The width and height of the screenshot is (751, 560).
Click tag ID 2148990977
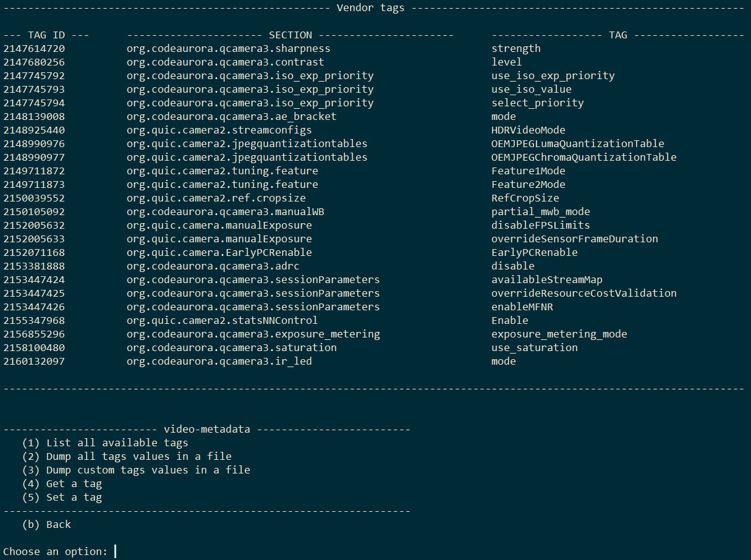coord(34,157)
